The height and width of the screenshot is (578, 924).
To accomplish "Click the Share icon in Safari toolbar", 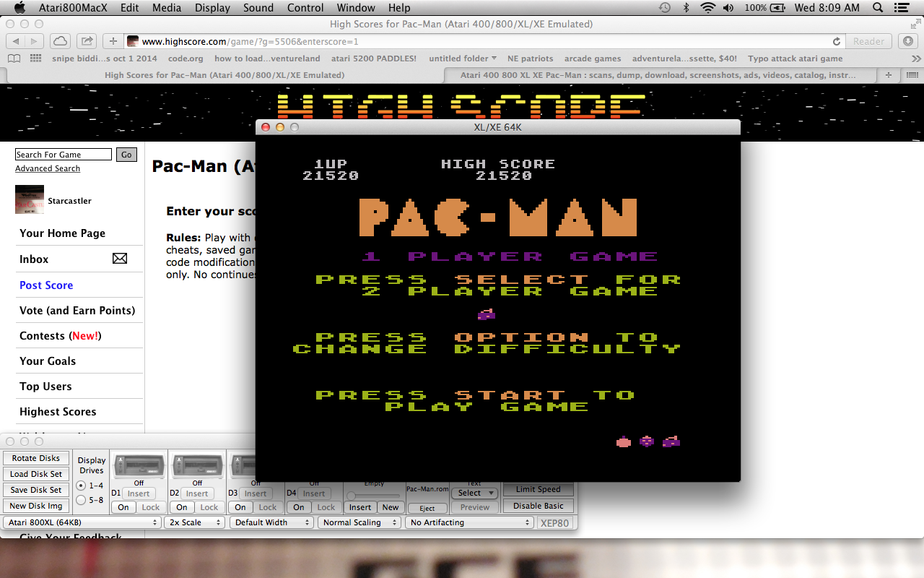I will (86, 41).
